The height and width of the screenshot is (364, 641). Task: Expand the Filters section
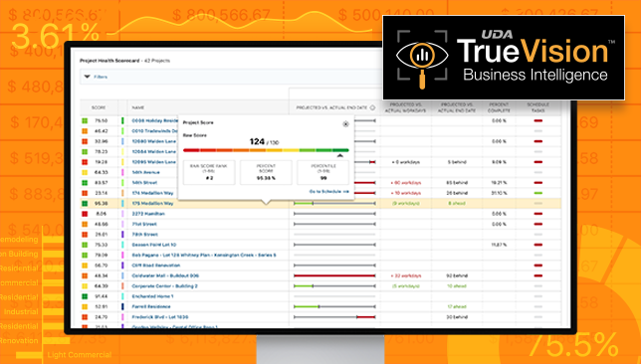pos(97,77)
